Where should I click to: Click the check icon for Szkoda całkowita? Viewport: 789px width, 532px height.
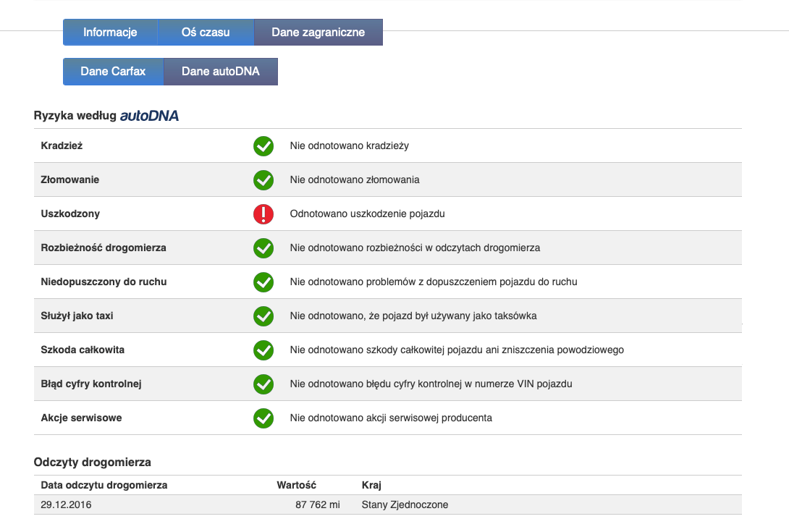(x=263, y=350)
